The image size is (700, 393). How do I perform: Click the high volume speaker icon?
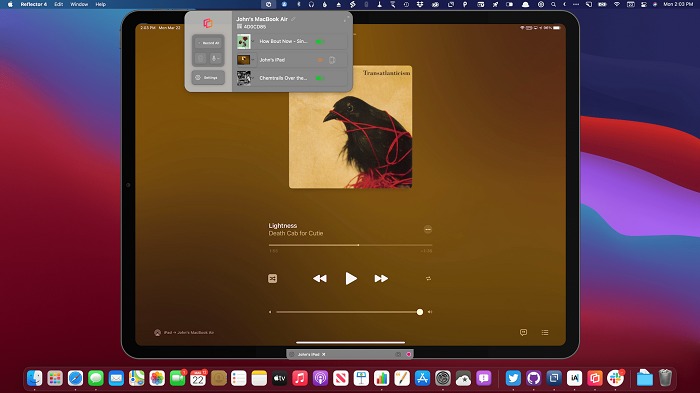tap(430, 312)
